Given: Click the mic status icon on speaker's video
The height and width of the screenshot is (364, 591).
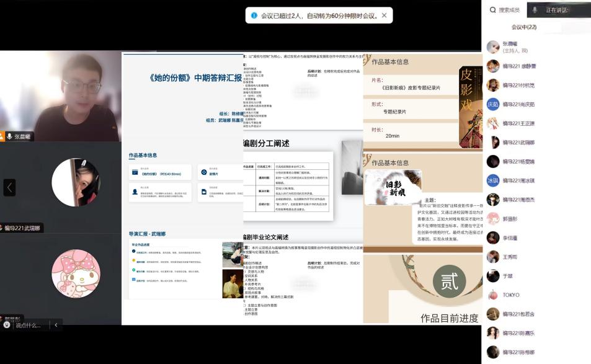Looking at the screenshot, I should pos(9,136).
